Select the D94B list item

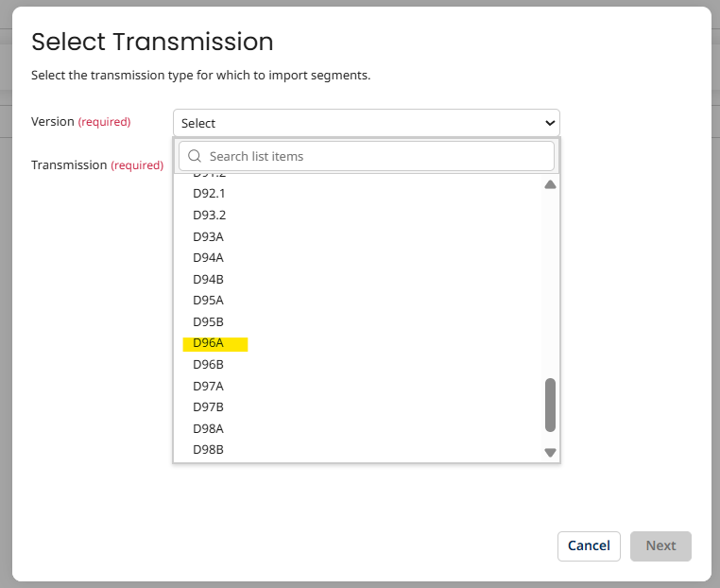pyautogui.click(x=209, y=279)
